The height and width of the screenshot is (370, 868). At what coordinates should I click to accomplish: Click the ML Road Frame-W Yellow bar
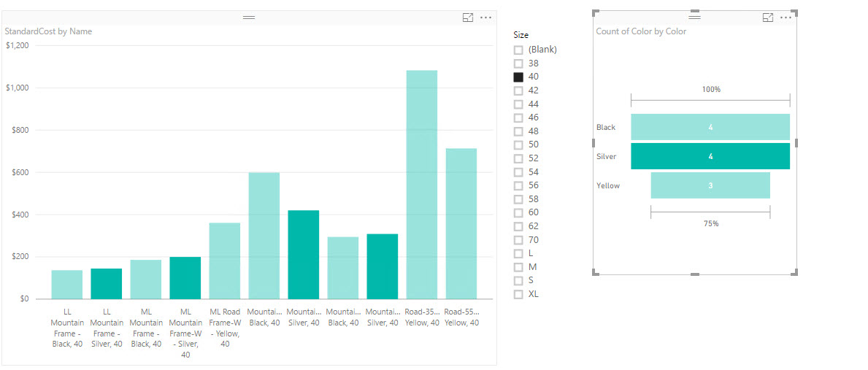coord(224,261)
